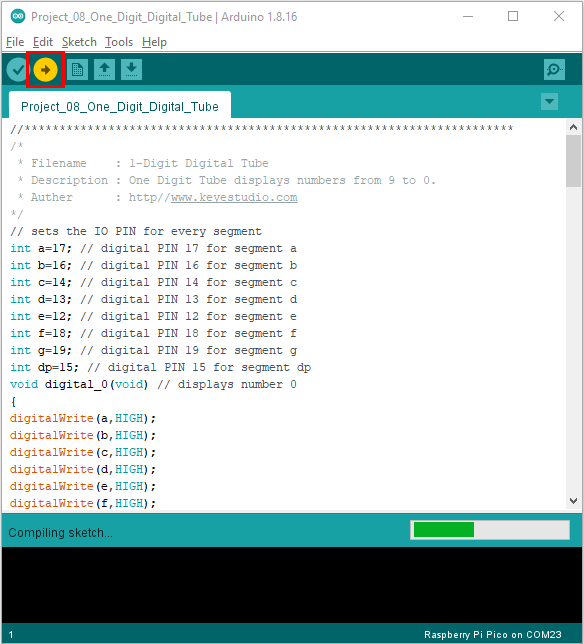Expand the tab options dropdown arrow
This screenshot has width=584, height=644.
(550, 101)
